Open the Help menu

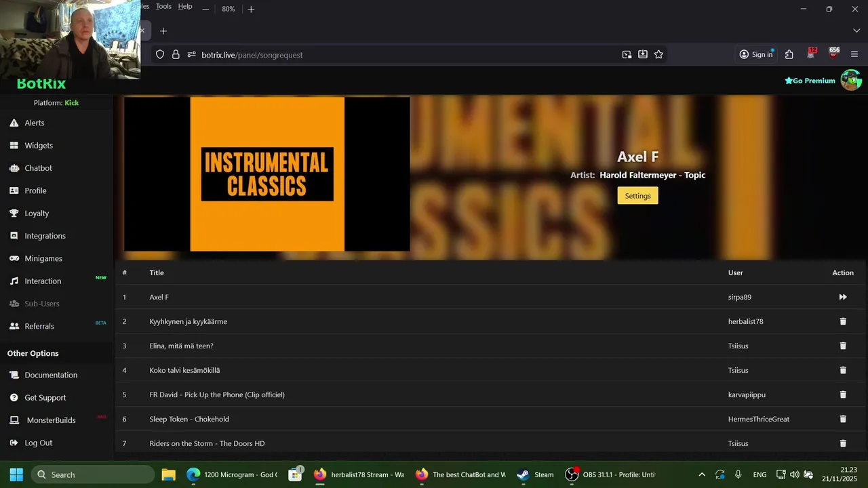[185, 6]
